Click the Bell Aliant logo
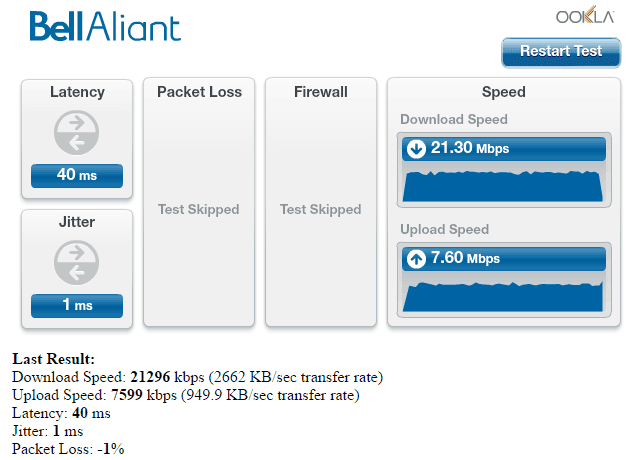638x460 pixels. tap(105, 26)
